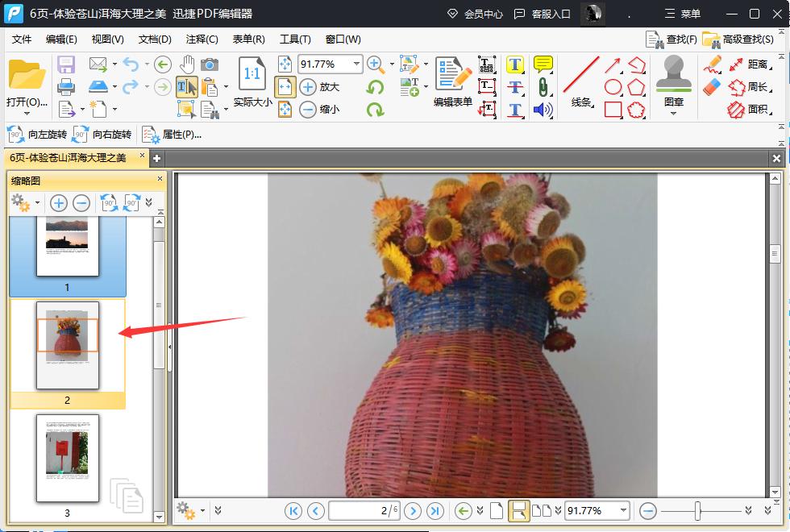Click the paperclip attach file icon
The width and height of the screenshot is (790, 532).
tap(543, 87)
